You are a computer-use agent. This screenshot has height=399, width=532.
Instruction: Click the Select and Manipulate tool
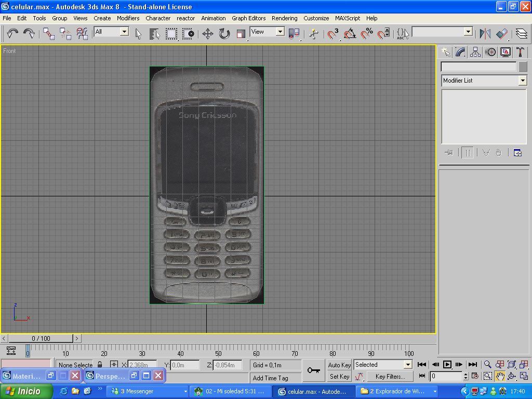pyautogui.click(x=314, y=34)
